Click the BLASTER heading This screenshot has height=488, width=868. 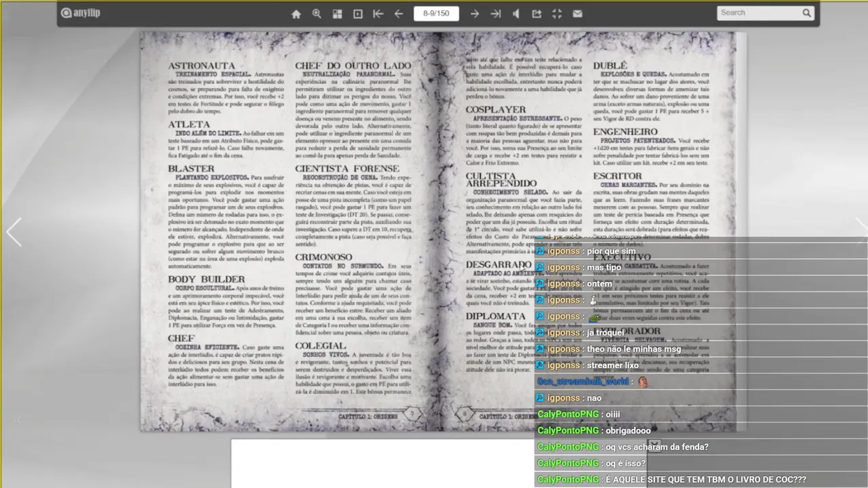click(191, 169)
